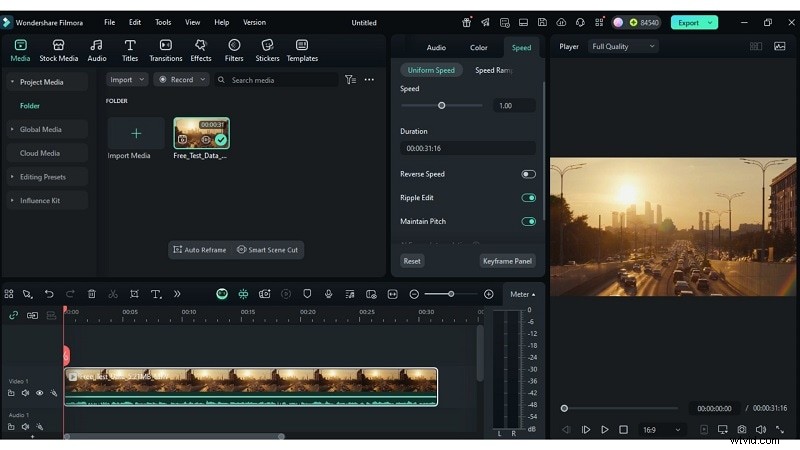The image size is (800, 450).
Task: Select the crop tool in timeline toolbar
Action: tap(134, 294)
